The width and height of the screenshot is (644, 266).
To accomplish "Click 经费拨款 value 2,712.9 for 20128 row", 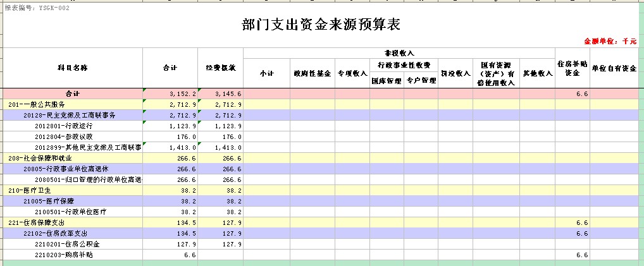I will point(228,116).
